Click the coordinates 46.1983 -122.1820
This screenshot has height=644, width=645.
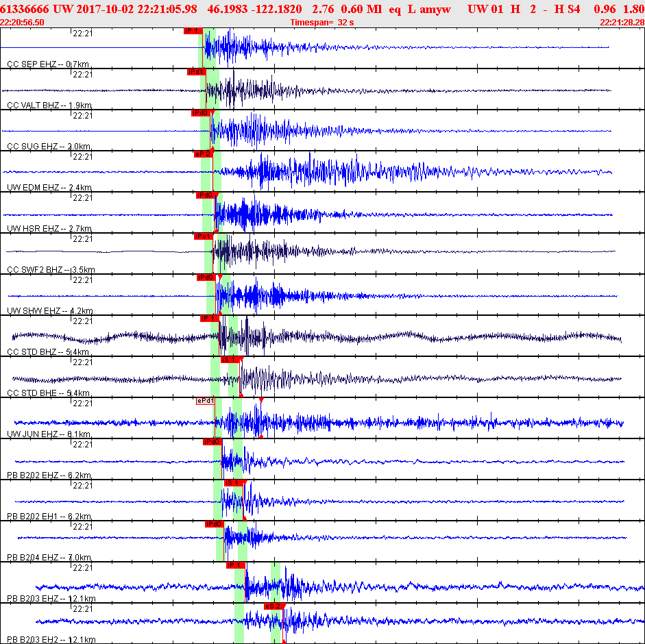point(254,9)
